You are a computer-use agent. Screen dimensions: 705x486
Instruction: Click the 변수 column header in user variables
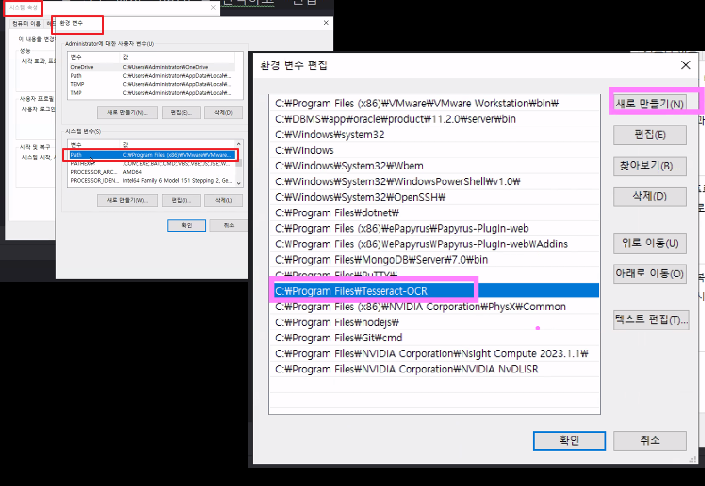point(94,57)
